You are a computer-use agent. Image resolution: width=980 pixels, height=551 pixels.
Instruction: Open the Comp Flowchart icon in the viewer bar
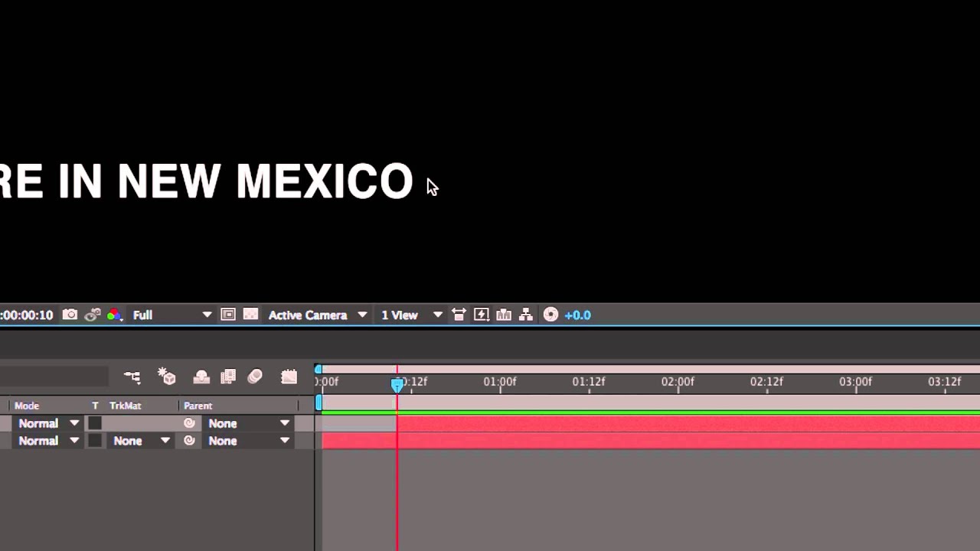[526, 315]
